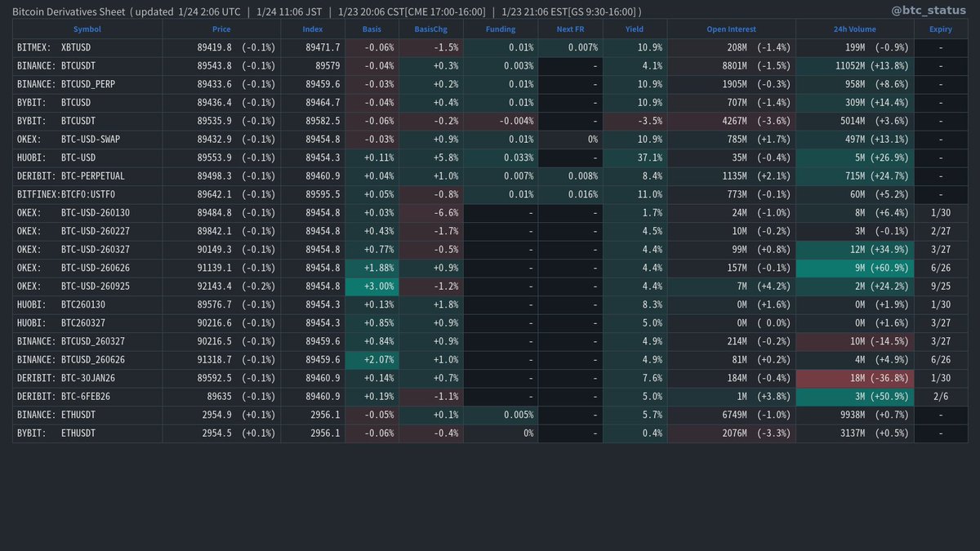Viewport: 980px width, 551px height.
Task: Sort by the Basis column header
Action: (x=372, y=29)
